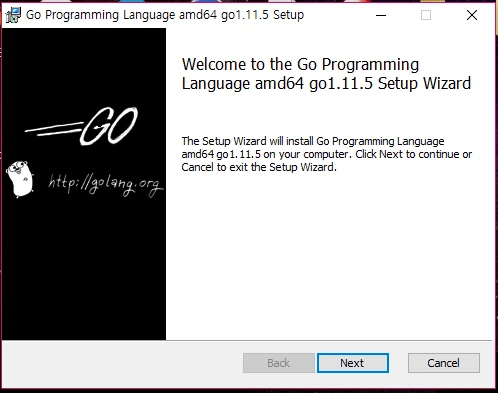
Task: Minimize the Go Setup window
Action: [381, 15]
